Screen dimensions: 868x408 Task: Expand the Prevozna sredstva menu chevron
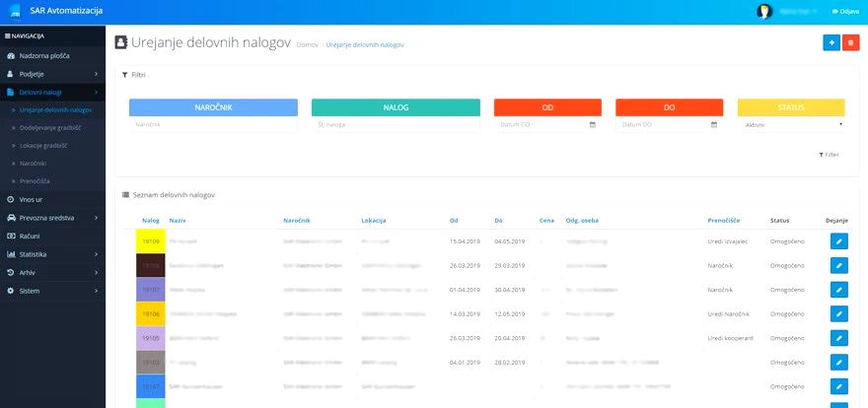[x=97, y=218]
